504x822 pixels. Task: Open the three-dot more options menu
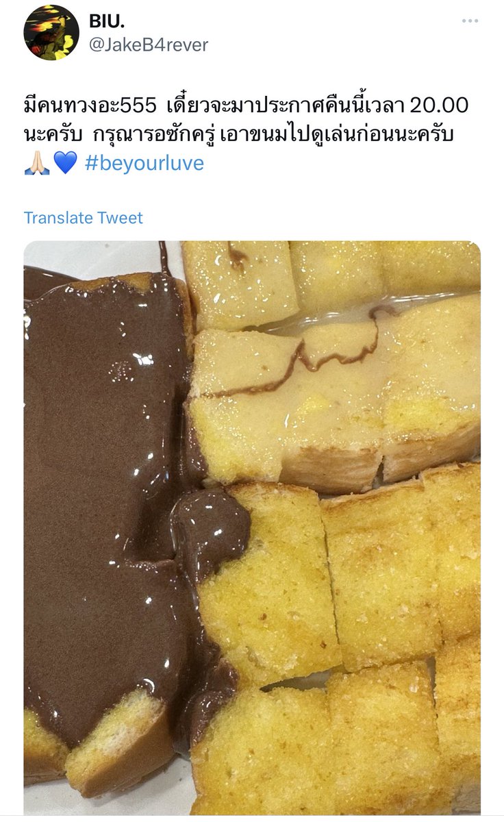coord(470,21)
